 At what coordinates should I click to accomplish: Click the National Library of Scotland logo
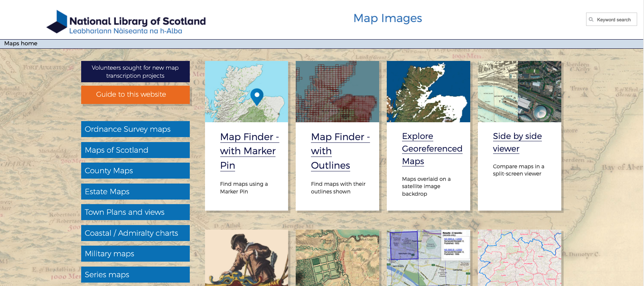click(126, 22)
